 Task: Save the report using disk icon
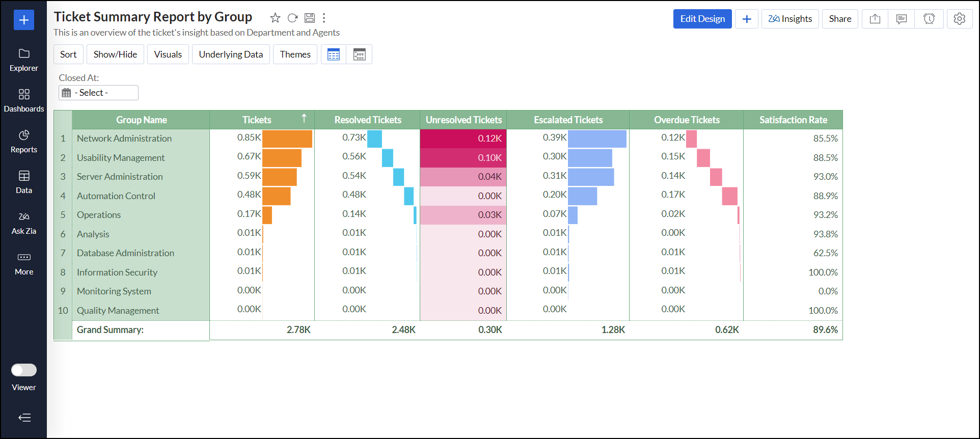click(309, 18)
